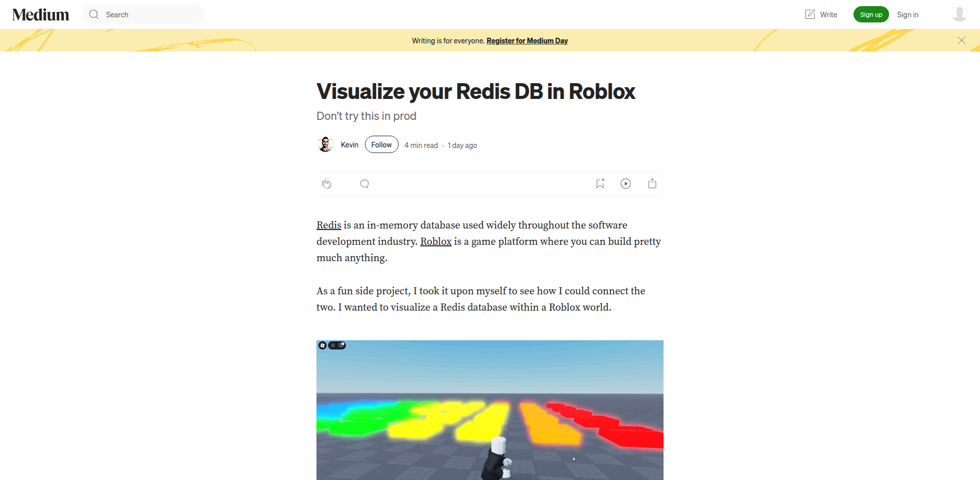
Task: Share the article via share icon
Action: pos(652,183)
